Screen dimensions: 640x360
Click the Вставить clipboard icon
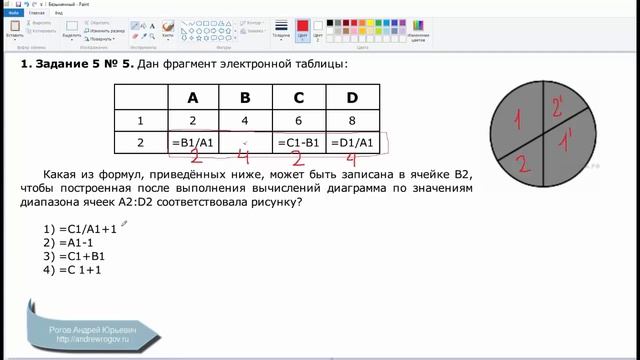point(15,26)
